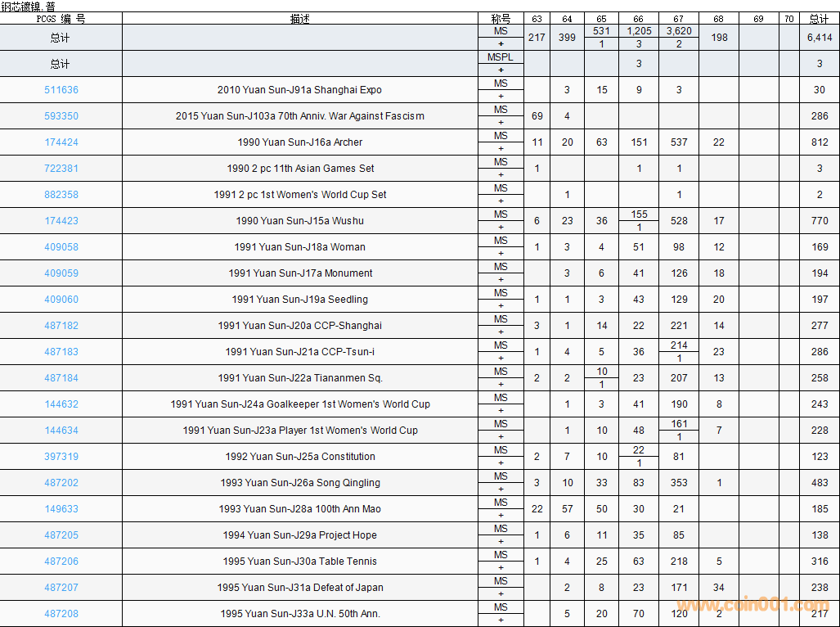Open the 174424 Archer coin link
The image size is (840, 627).
click(61, 142)
